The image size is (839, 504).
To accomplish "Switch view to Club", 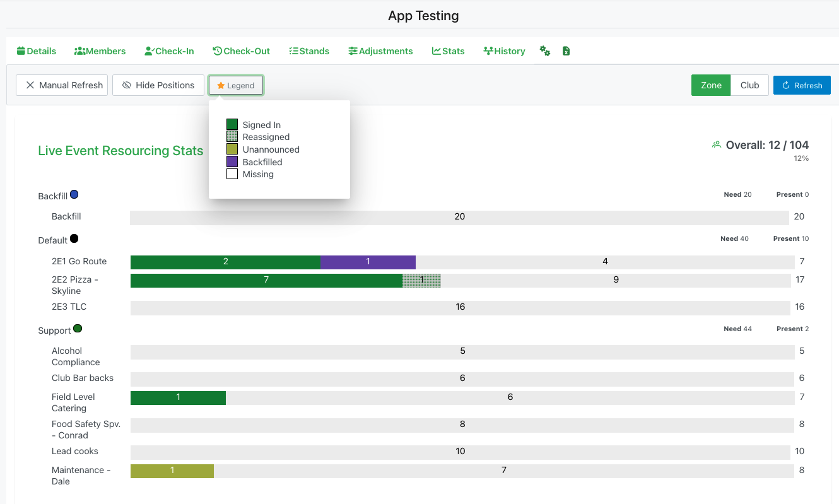I will pos(749,85).
